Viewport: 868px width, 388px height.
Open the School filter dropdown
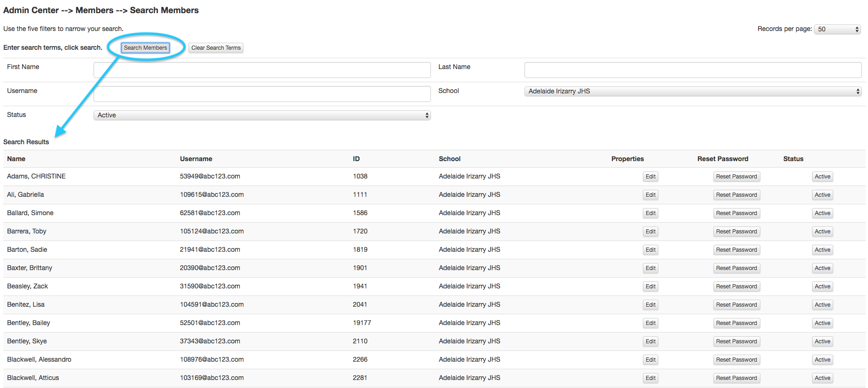(x=693, y=91)
